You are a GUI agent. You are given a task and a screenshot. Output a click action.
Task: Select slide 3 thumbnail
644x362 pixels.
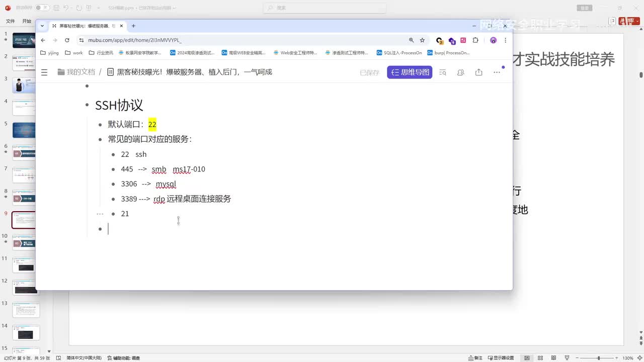24,85
